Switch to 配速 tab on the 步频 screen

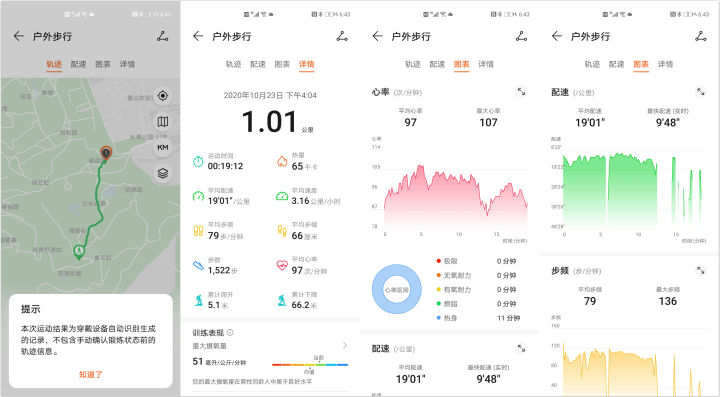(x=616, y=64)
